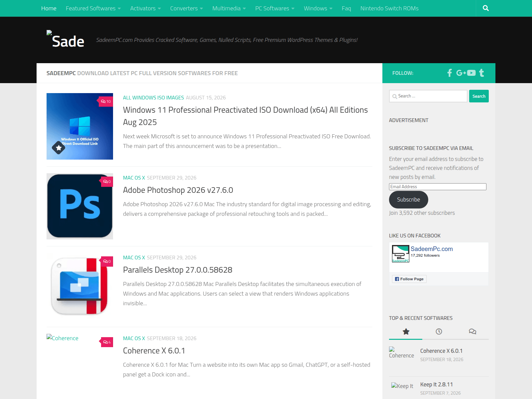532x399 pixels.
Task: Click the All Windows ISO Images category
Action: 153,98
